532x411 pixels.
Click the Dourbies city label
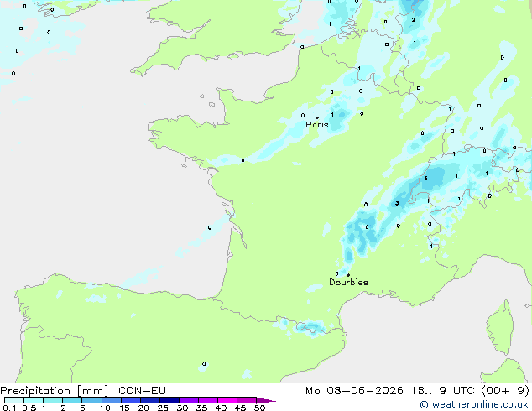pyautogui.click(x=348, y=282)
